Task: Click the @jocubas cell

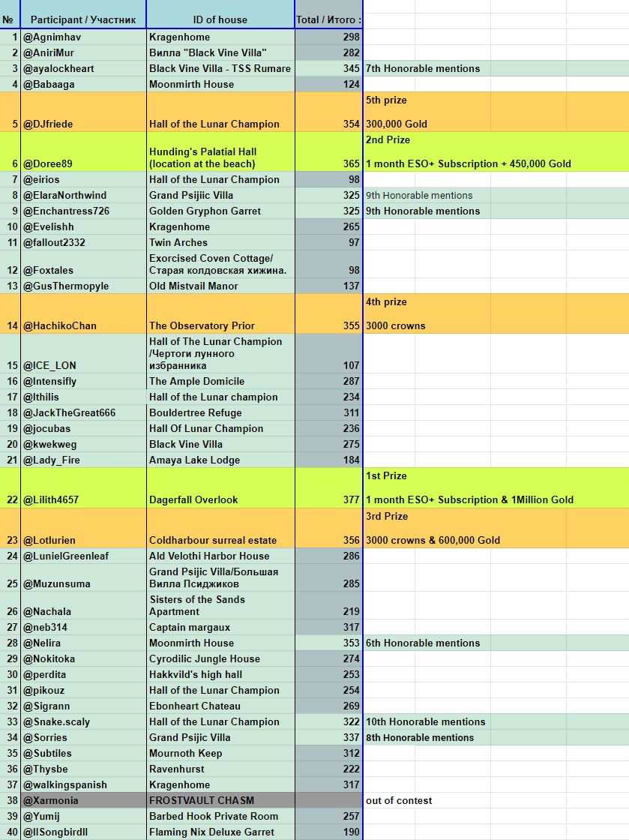Action: pos(83,428)
